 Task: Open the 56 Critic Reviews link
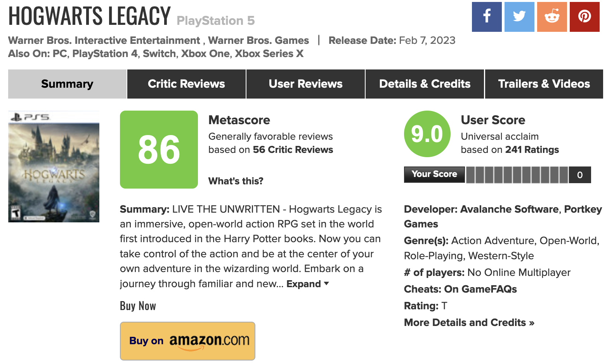[293, 150]
